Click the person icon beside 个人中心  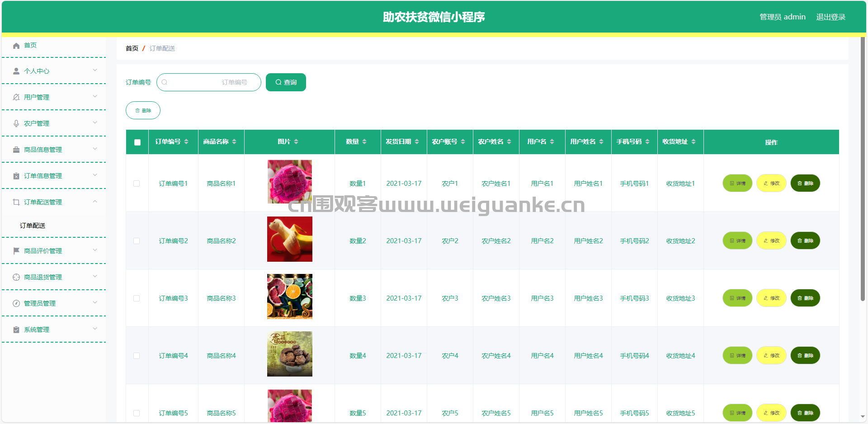click(x=16, y=71)
